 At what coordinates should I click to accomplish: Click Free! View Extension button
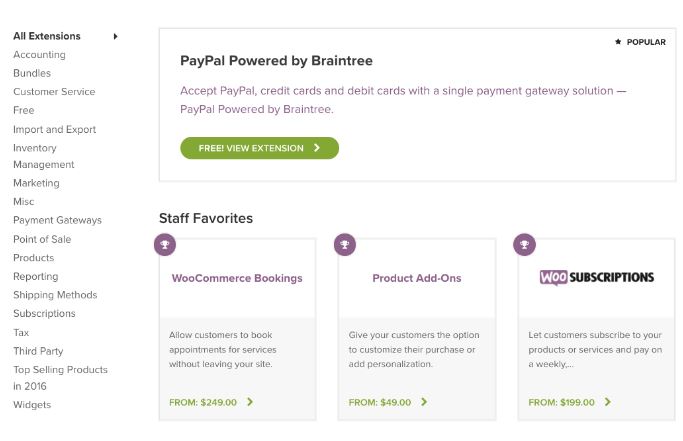click(259, 148)
